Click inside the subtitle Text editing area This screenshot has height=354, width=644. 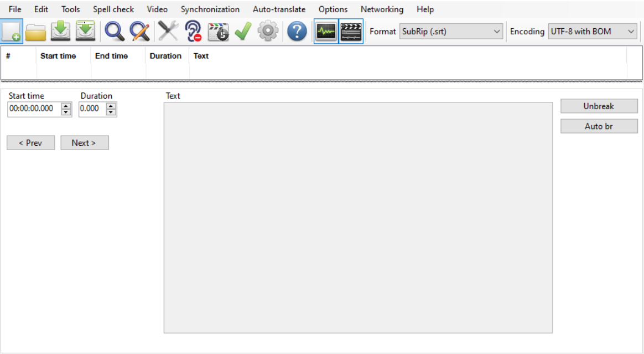coord(358,218)
